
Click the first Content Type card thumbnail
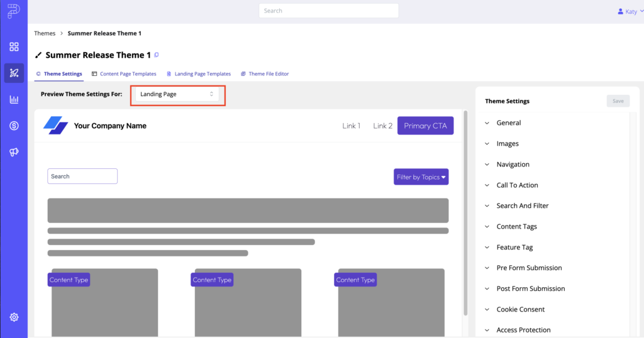[105, 303]
